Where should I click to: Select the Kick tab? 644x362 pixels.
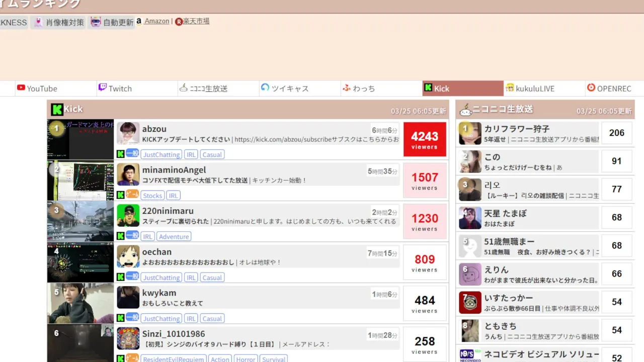tap(463, 88)
